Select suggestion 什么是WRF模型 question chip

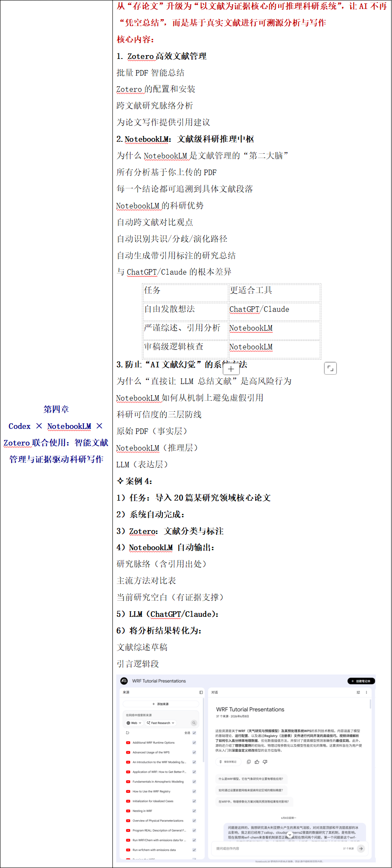tap(251, 779)
